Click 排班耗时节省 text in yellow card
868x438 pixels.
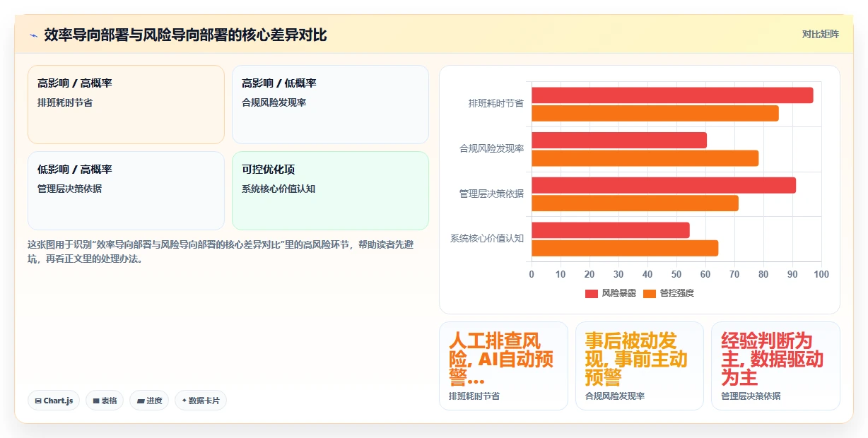click(65, 102)
